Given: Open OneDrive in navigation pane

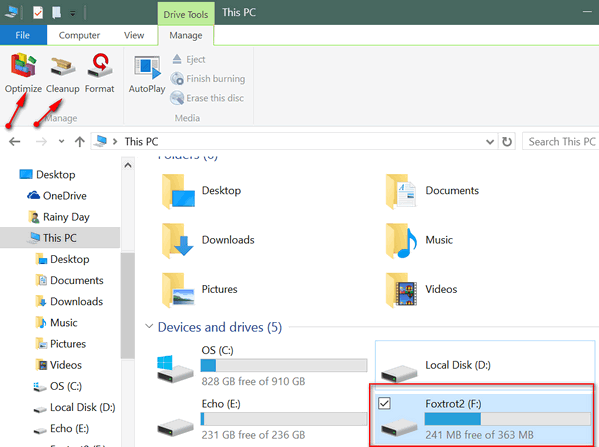Looking at the screenshot, I should click(57, 196).
